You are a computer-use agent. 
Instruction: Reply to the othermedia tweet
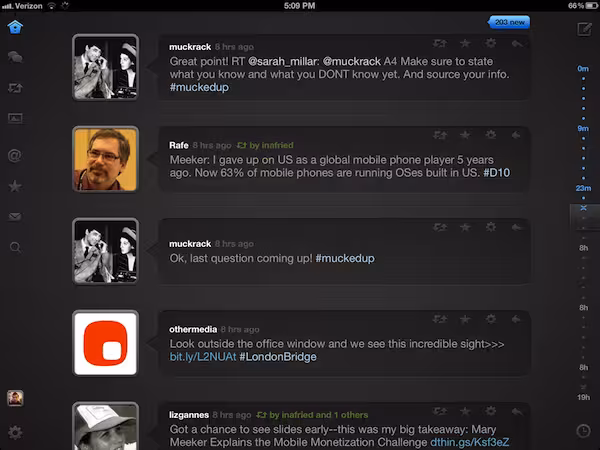(517, 319)
